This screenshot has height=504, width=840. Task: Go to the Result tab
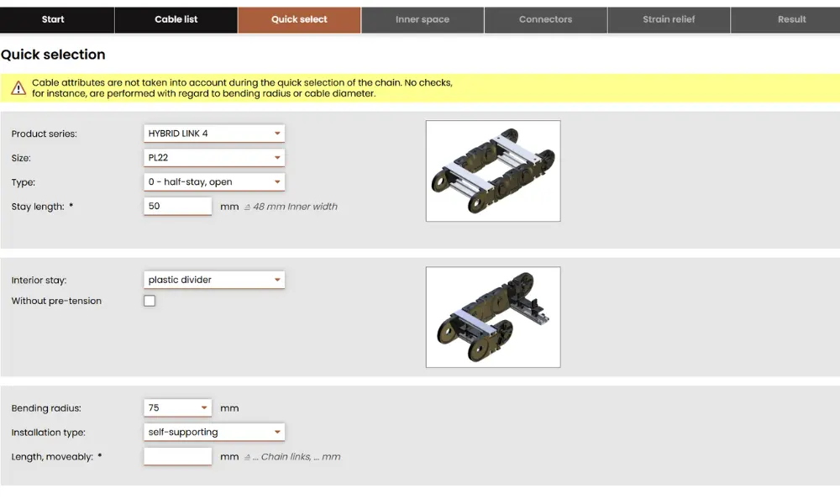pyautogui.click(x=785, y=20)
